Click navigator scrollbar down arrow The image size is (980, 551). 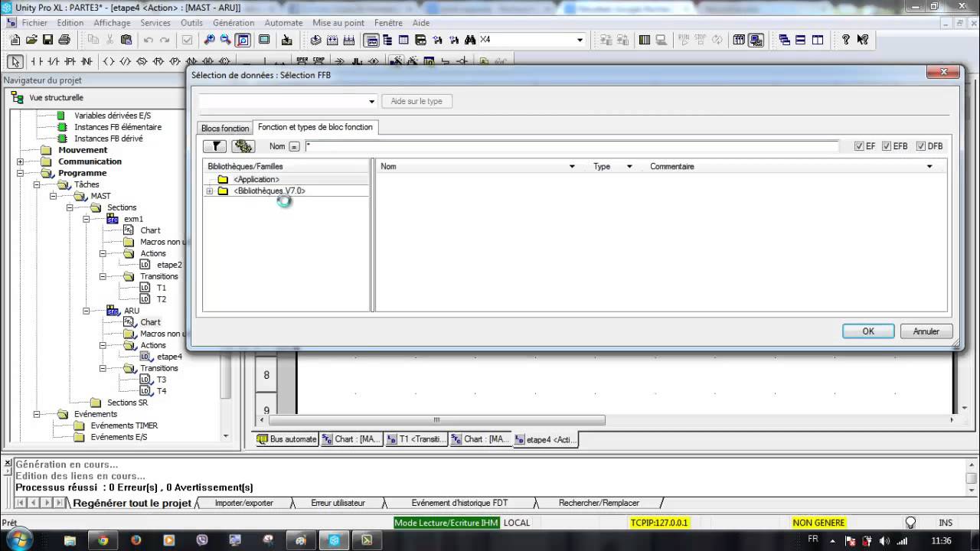pos(226,436)
